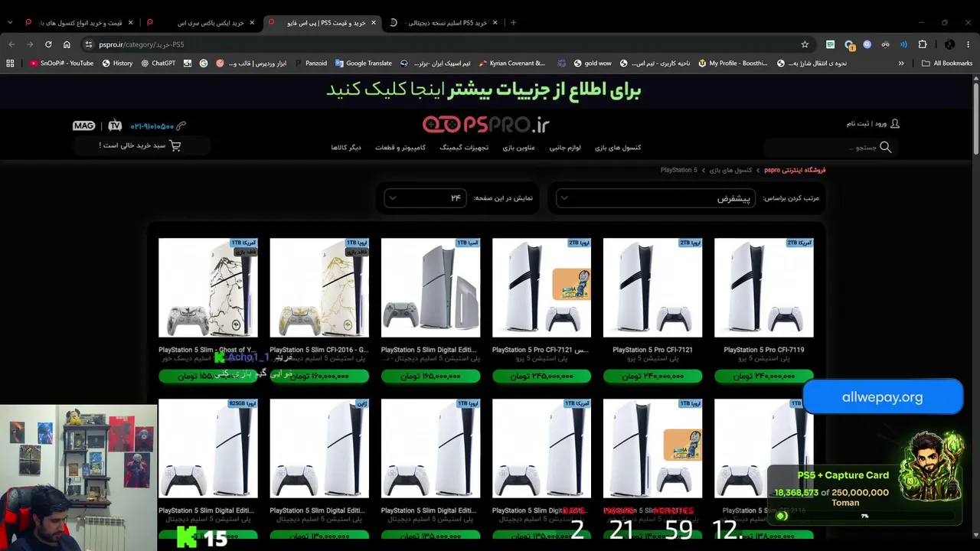The height and width of the screenshot is (551, 980).
Task: Click the 'PlayStation 5 Slim CFI-2016 - G...' title
Action: click(x=319, y=350)
